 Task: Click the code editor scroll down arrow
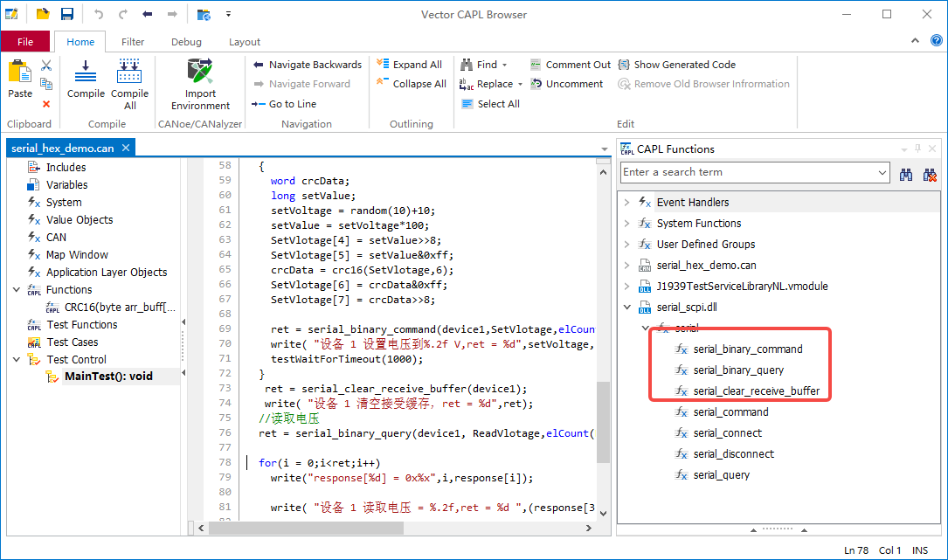[x=603, y=513]
